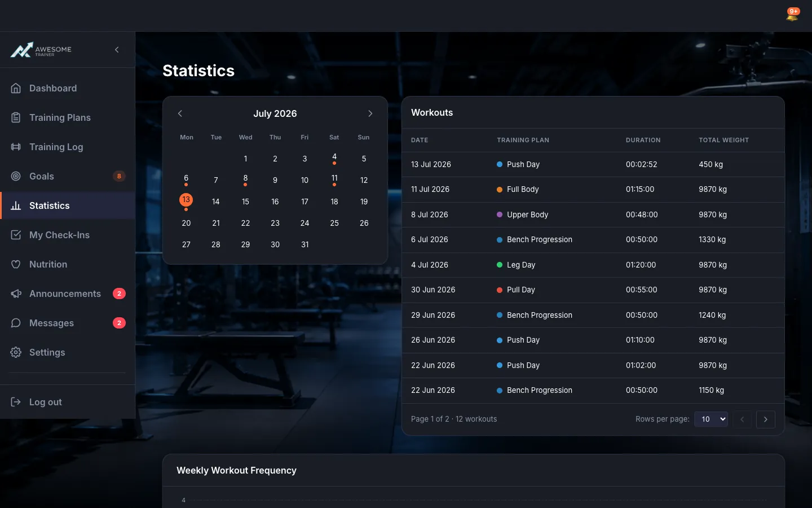Click the DATE column header
812x508 pixels.
420,140
